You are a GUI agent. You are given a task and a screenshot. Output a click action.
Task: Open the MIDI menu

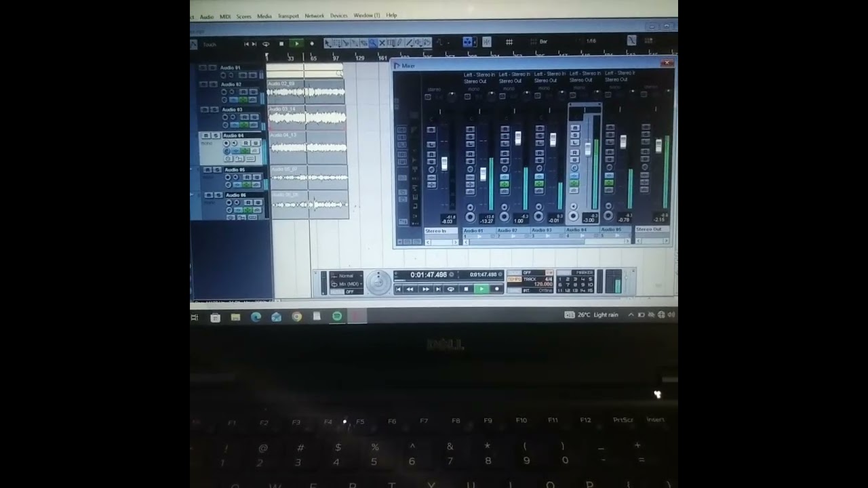tap(225, 16)
